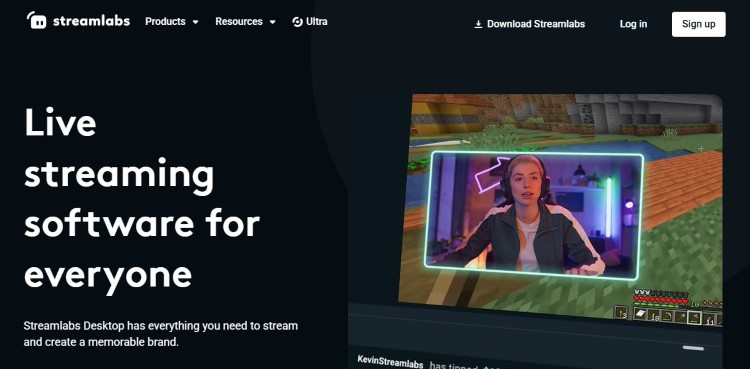Click Download Streamlabs link

click(x=536, y=24)
